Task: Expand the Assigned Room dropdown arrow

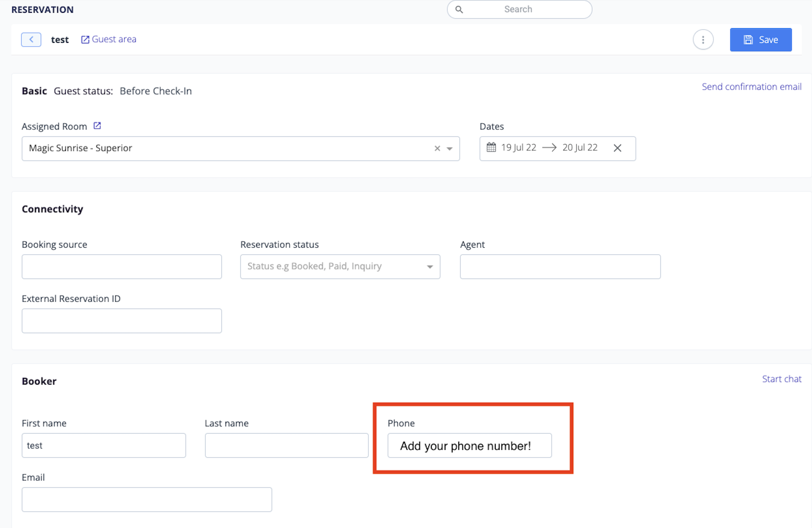Action: click(449, 149)
